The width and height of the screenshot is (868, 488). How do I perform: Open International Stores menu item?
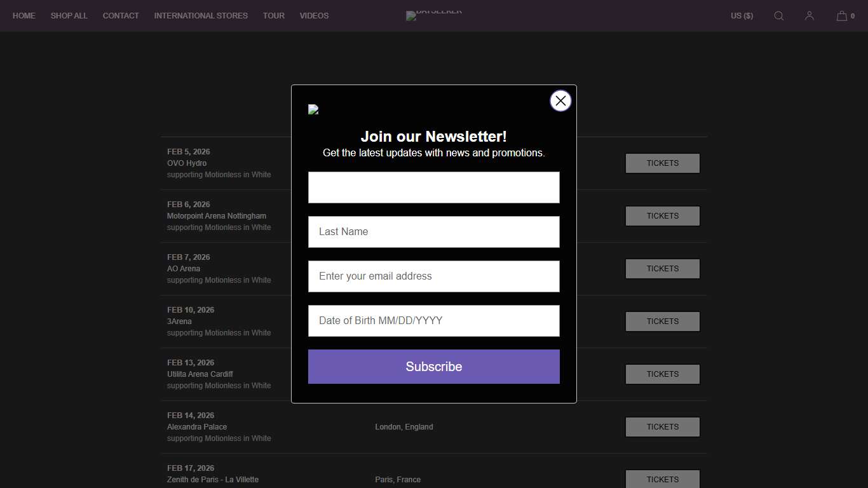click(x=201, y=16)
